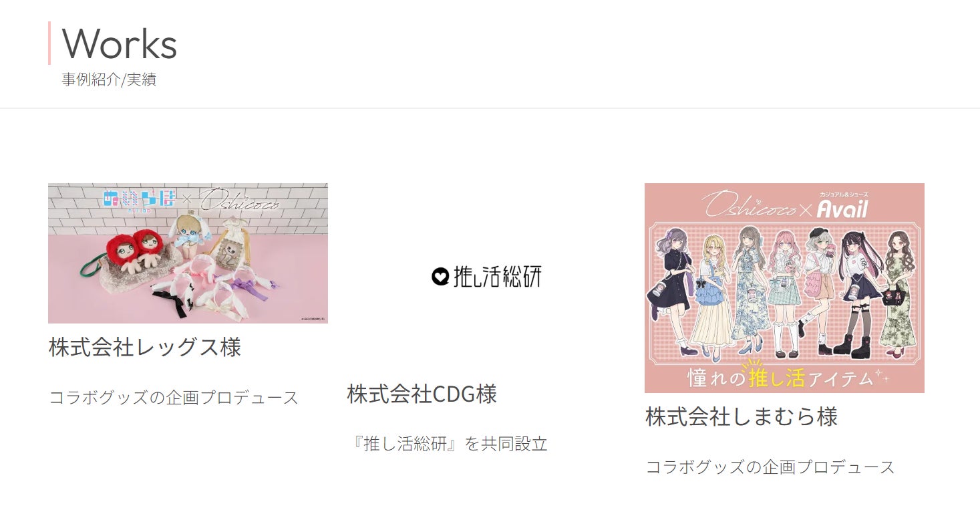Click コラボグッズの企画プロデュース under しまむら
Screen dimensions: 980x510
[770, 467]
